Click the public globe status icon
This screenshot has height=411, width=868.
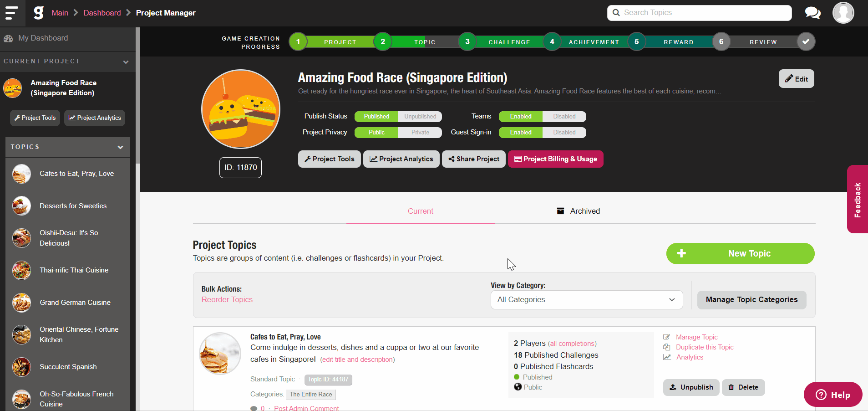[518, 387]
